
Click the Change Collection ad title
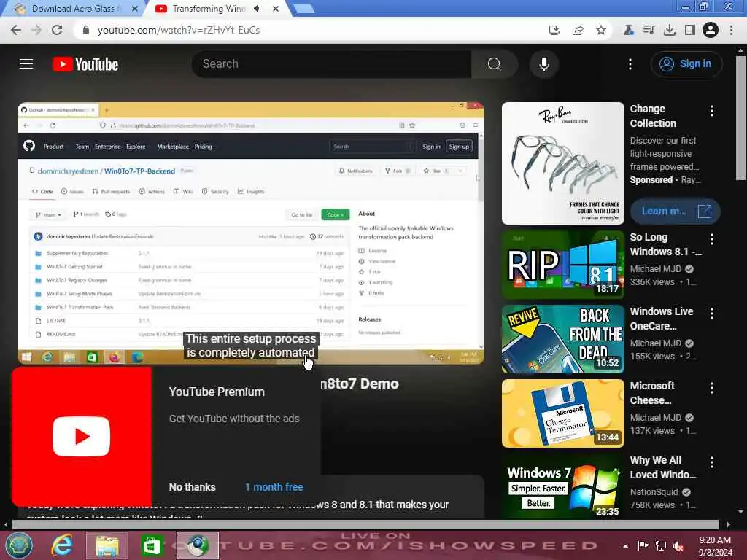coord(653,116)
